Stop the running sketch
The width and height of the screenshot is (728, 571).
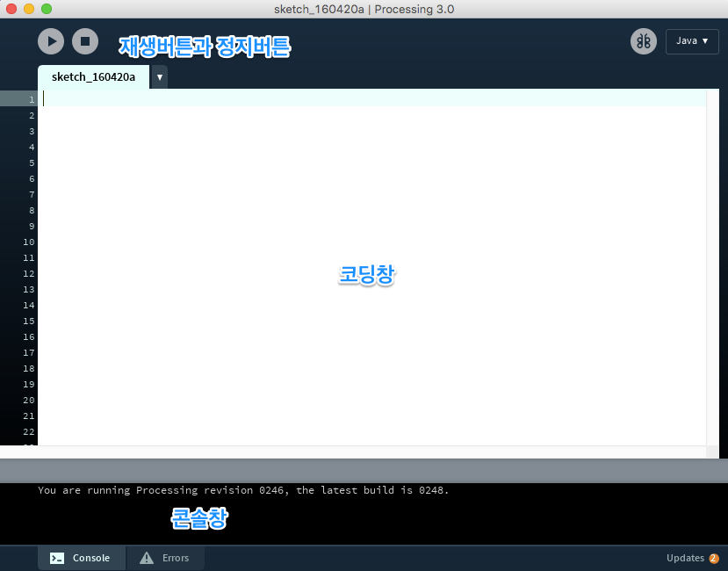(x=85, y=41)
